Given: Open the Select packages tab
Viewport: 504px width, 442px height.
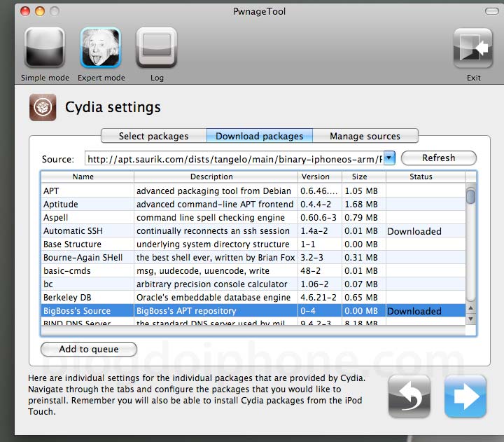Looking at the screenshot, I should [153, 136].
